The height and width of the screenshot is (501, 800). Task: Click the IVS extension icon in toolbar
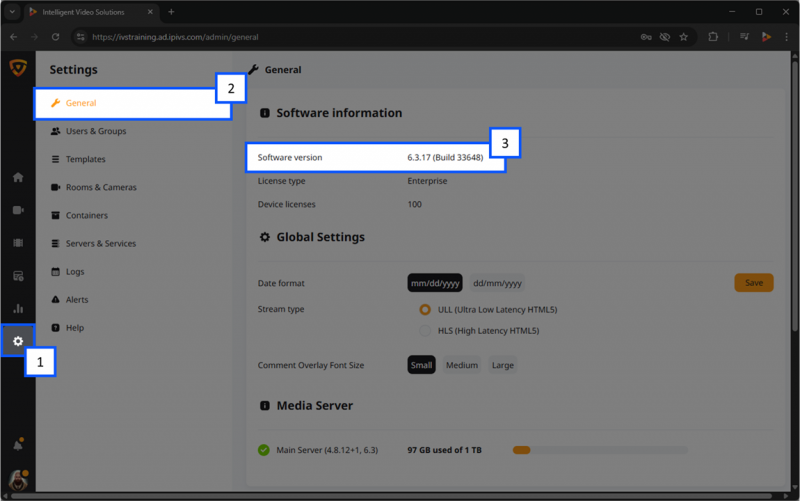coord(766,37)
